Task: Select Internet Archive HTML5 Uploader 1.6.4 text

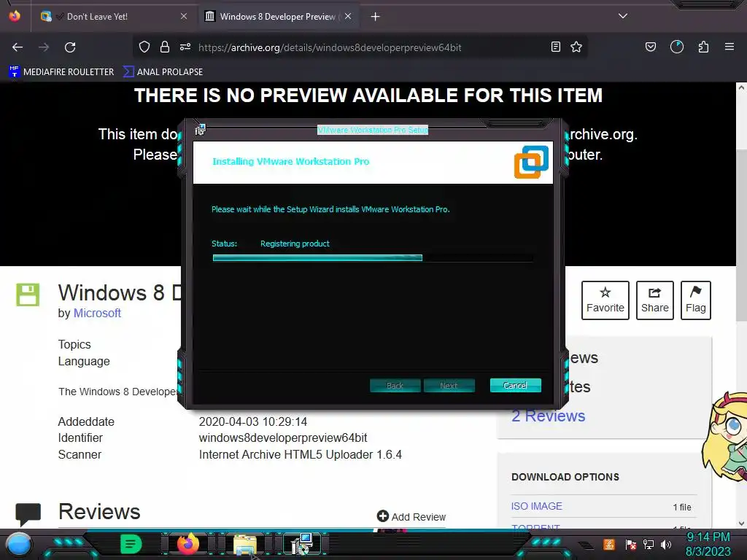Action: (x=300, y=454)
